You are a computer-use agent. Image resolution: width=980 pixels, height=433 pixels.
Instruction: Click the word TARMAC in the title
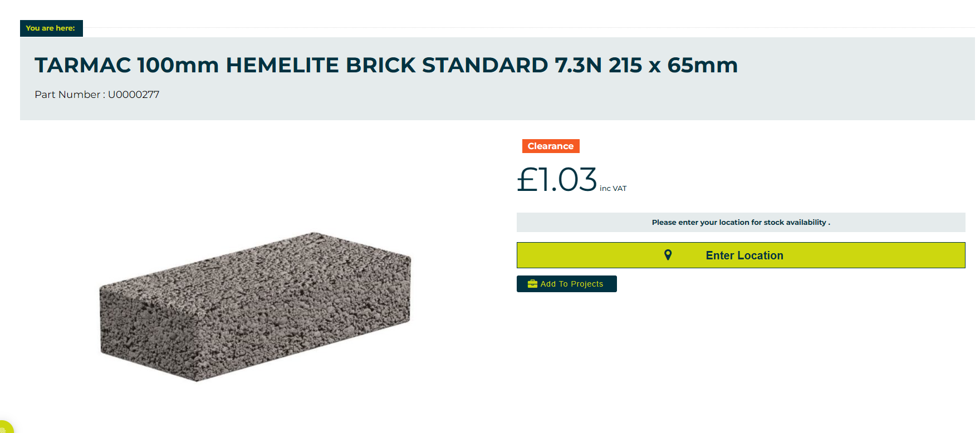point(82,65)
